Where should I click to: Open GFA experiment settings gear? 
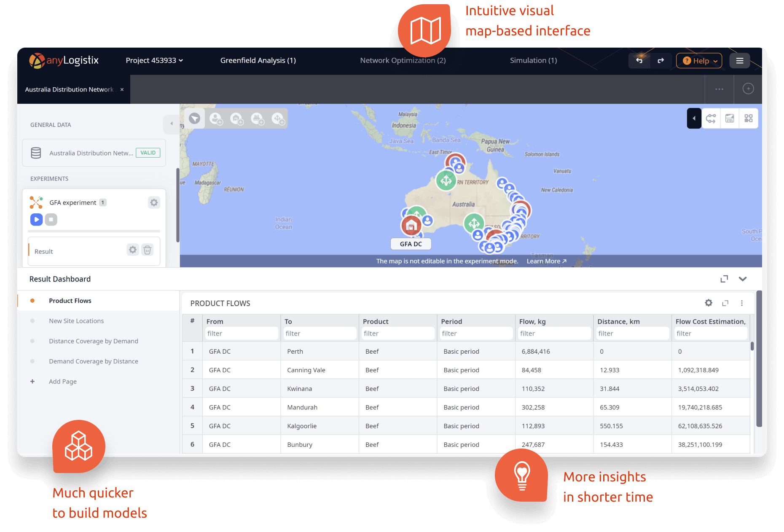[154, 203]
